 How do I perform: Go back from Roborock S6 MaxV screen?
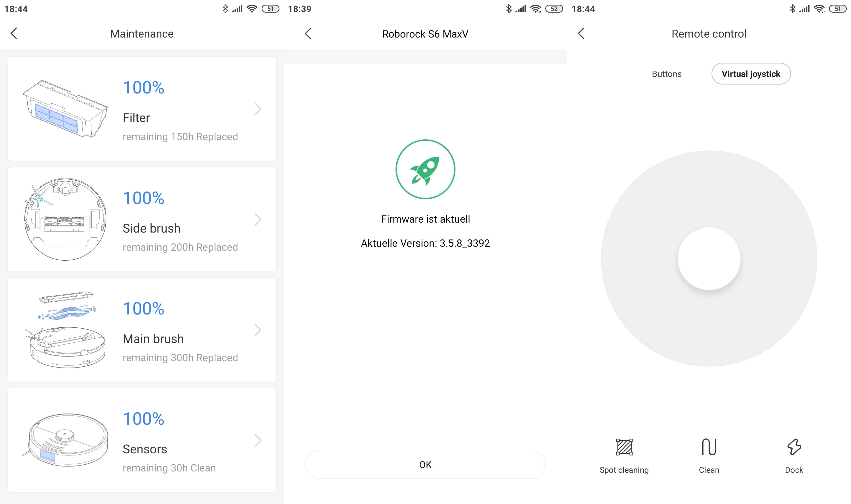(x=308, y=33)
